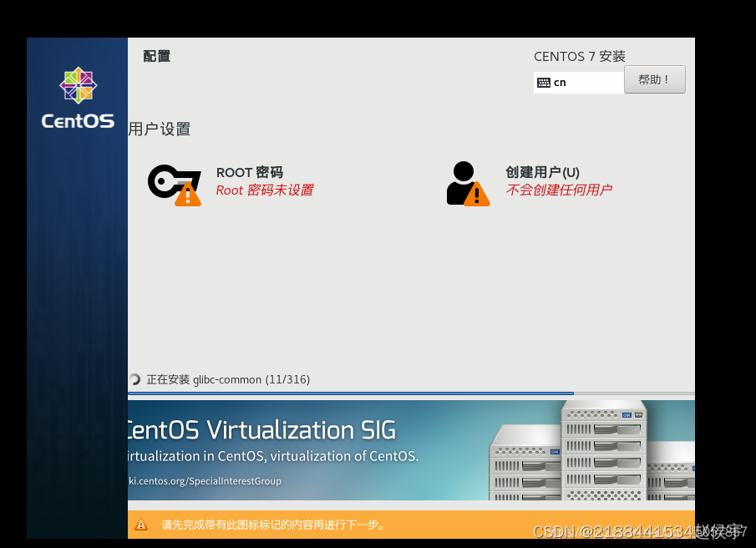Viewport: 756px width, 548px height.
Task: Click the cn keyboard layout indicator
Action: 578,83
